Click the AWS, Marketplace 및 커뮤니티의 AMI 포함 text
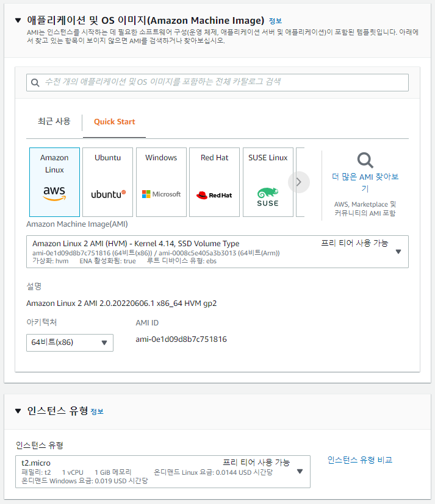 [365, 208]
